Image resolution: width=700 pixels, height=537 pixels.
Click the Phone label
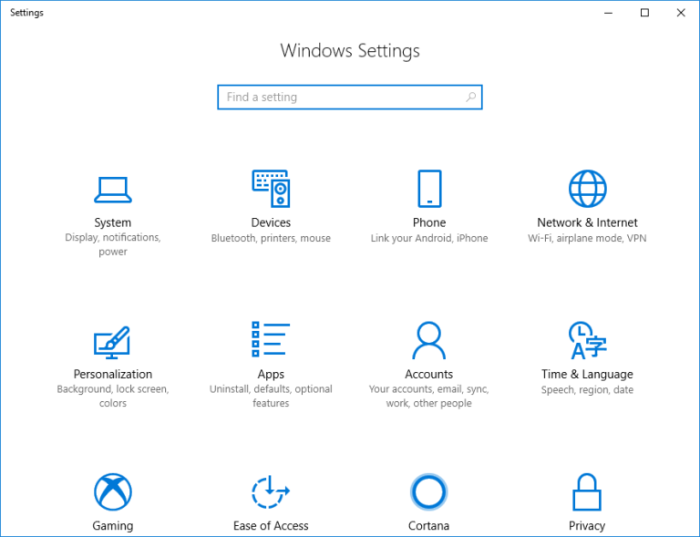(429, 222)
